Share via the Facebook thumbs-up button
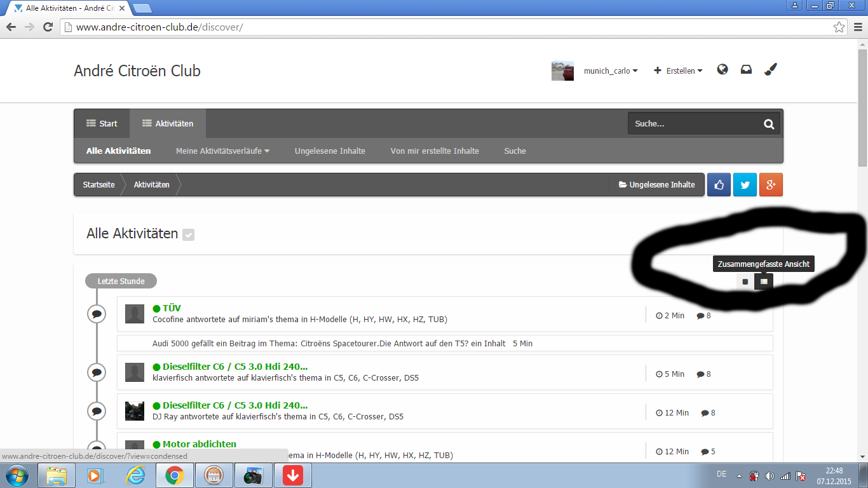Image resolution: width=868 pixels, height=488 pixels. pos(719,185)
